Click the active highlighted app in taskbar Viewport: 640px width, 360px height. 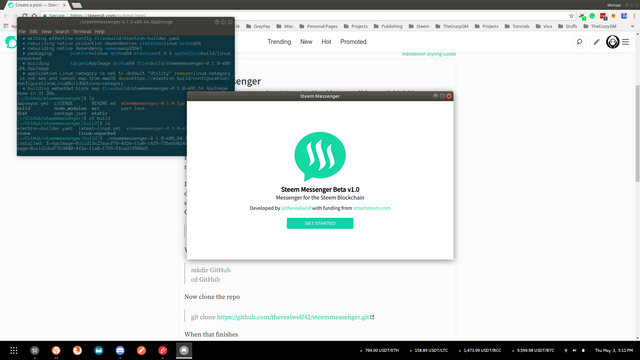pos(184,350)
